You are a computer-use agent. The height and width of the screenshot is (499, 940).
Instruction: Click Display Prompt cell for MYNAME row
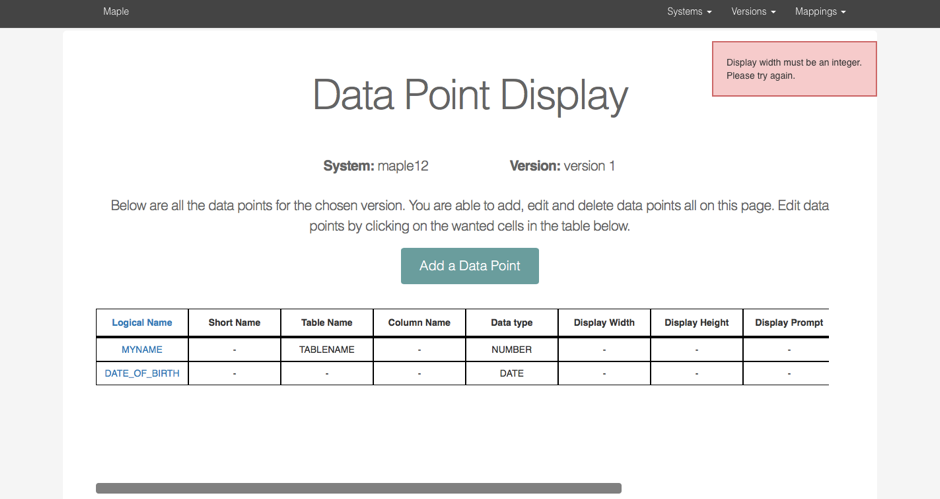coord(788,350)
